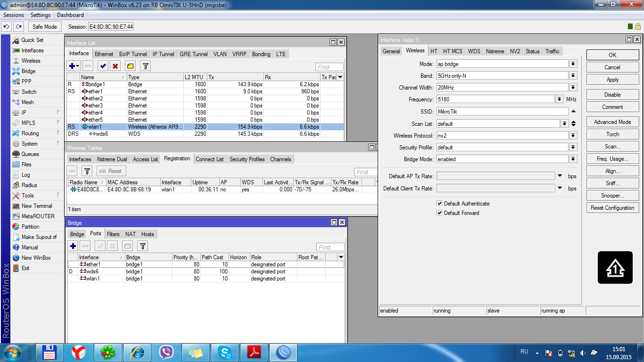Open New WinBox from sidebar
This screenshot has height=362, width=644.
[x=36, y=258]
